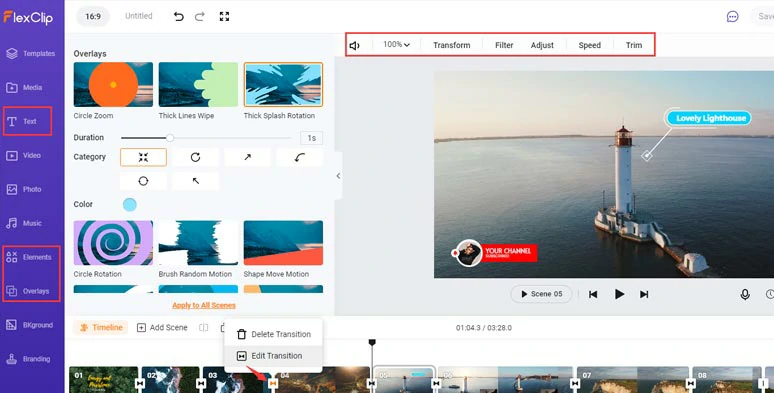Open the 100% volume dropdown
This screenshot has height=393, width=774.
click(x=396, y=44)
